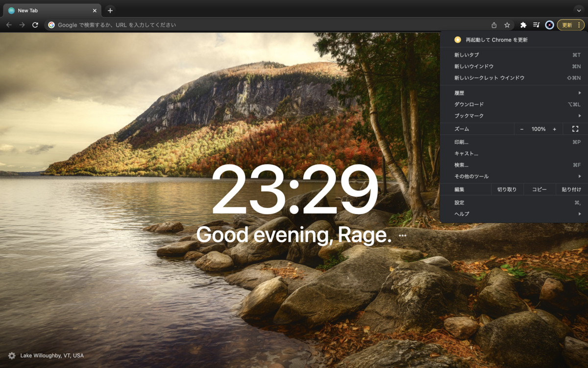Expand その他のツール submenu
The height and width of the screenshot is (368, 588).
pos(514,176)
